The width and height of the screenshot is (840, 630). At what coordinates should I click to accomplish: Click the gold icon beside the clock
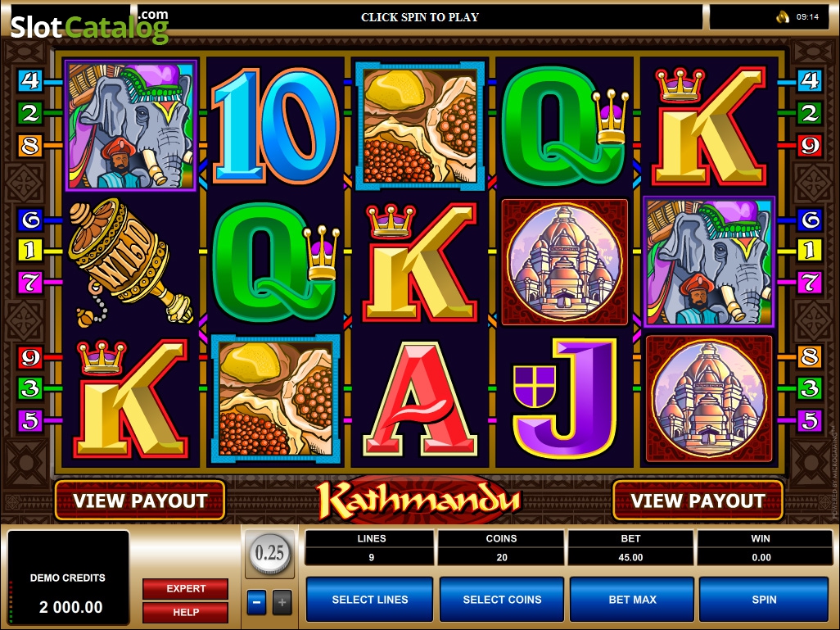click(x=783, y=17)
